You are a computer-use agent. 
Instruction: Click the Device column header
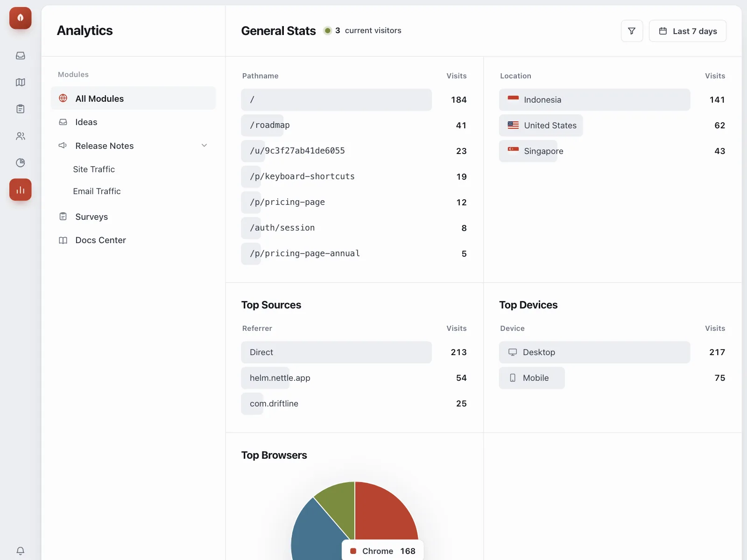(x=512, y=329)
